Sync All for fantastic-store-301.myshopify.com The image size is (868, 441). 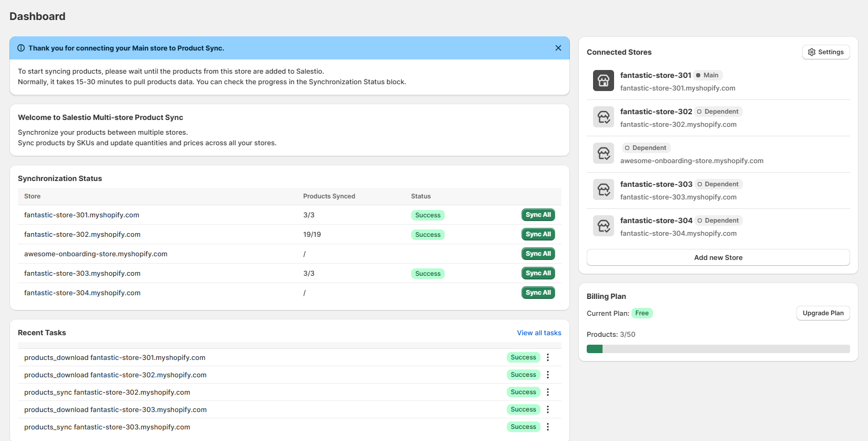(x=538, y=215)
